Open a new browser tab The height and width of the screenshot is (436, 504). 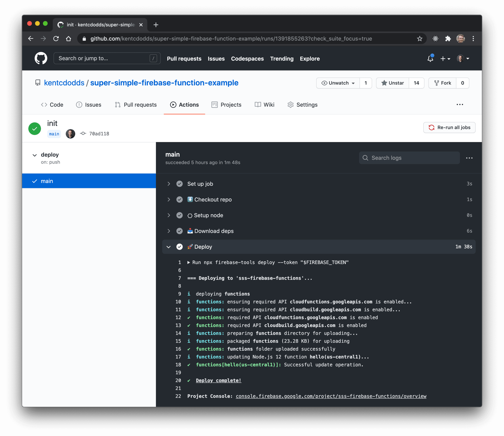[x=156, y=25]
